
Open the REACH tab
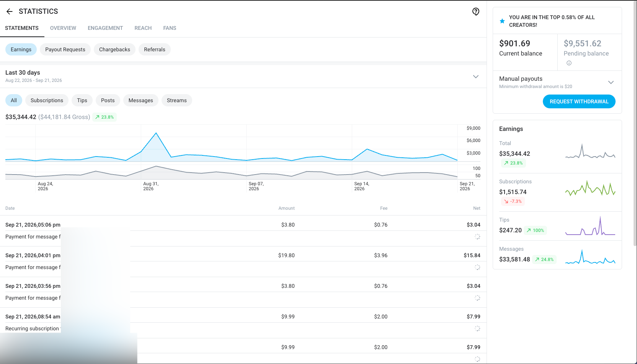pos(143,28)
